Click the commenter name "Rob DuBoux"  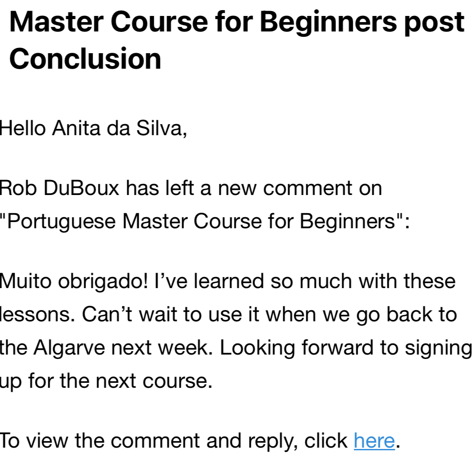point(59,188)
